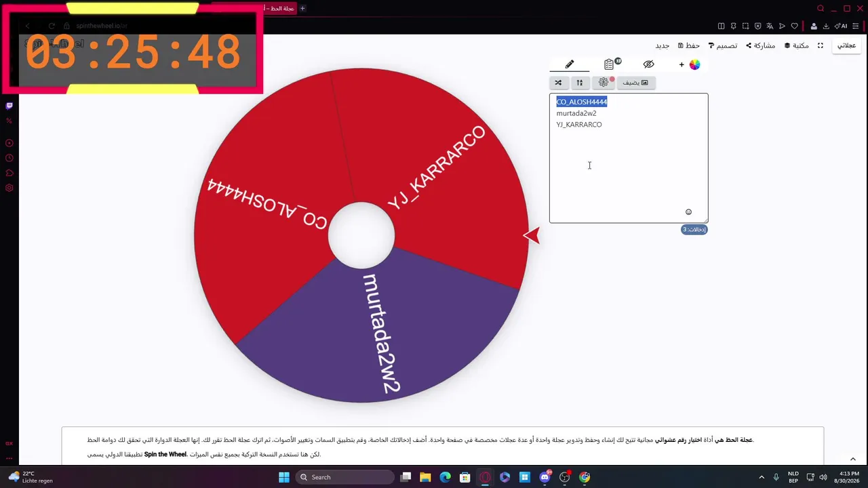Sort the wheel entries
Image resolution: width=868 pixels, height=488 pixels.
click(580, 83)
